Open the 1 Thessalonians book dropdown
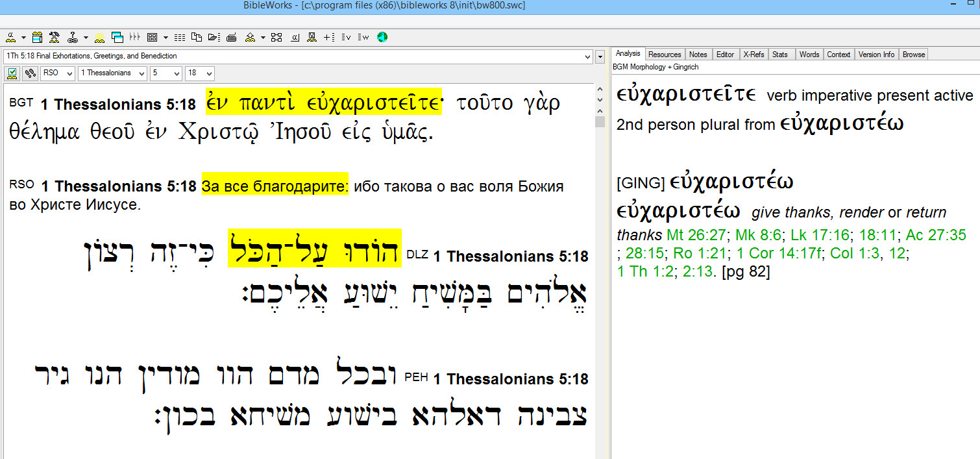 [112, 73]
